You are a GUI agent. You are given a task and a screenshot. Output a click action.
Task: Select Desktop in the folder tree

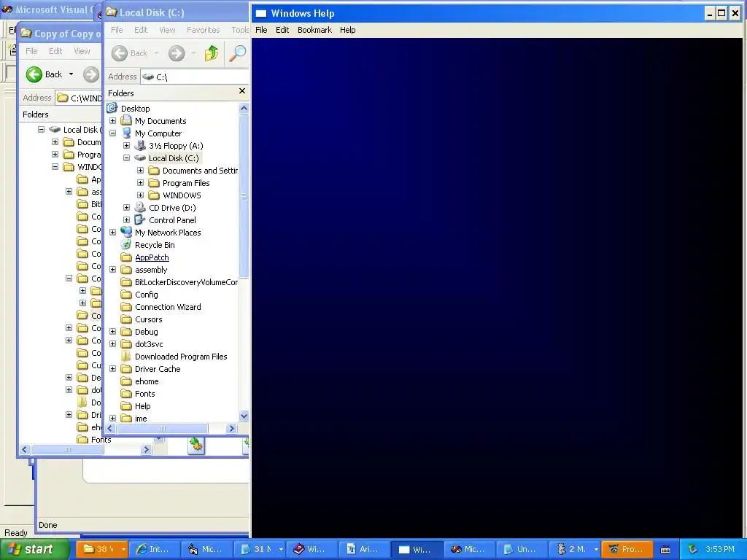pyautogui.click(x=135, y=109)
